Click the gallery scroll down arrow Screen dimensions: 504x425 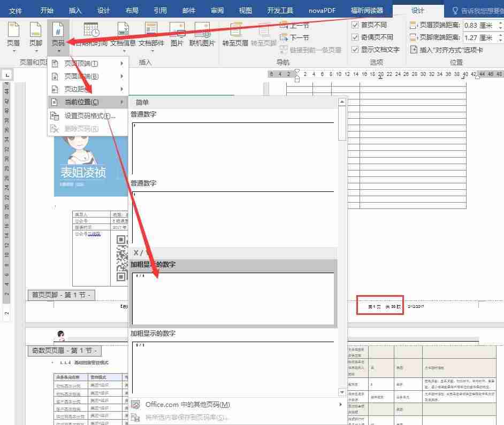tap(342, 392)
